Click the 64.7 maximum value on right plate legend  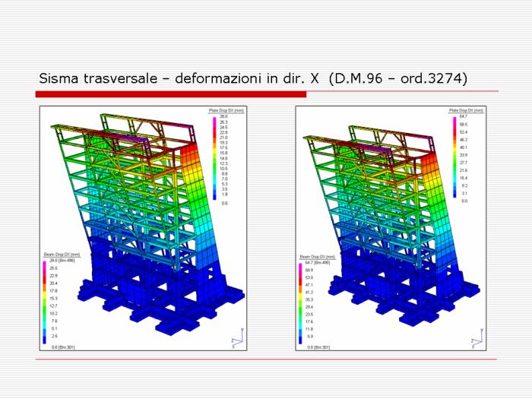(464, 116)
